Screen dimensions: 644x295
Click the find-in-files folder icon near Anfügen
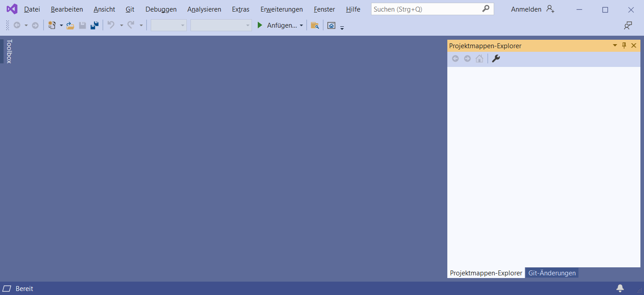315,25
